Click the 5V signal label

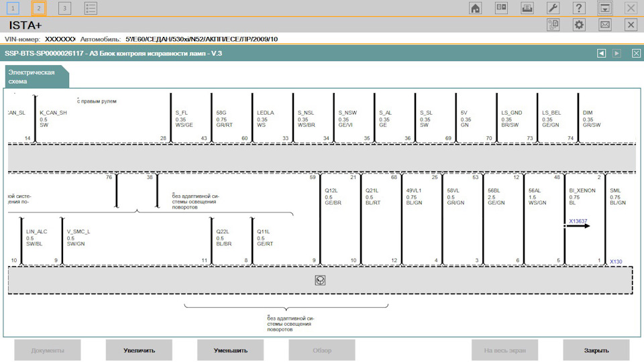[464, 113]
